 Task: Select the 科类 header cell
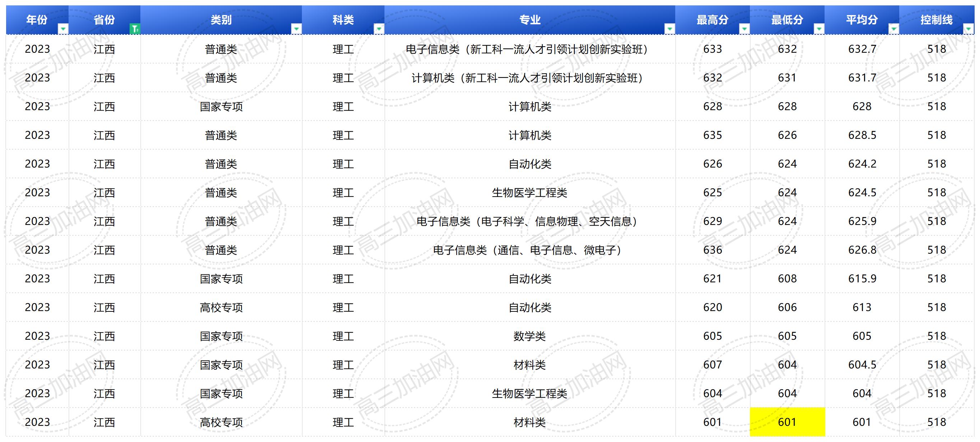coord(343,20)
